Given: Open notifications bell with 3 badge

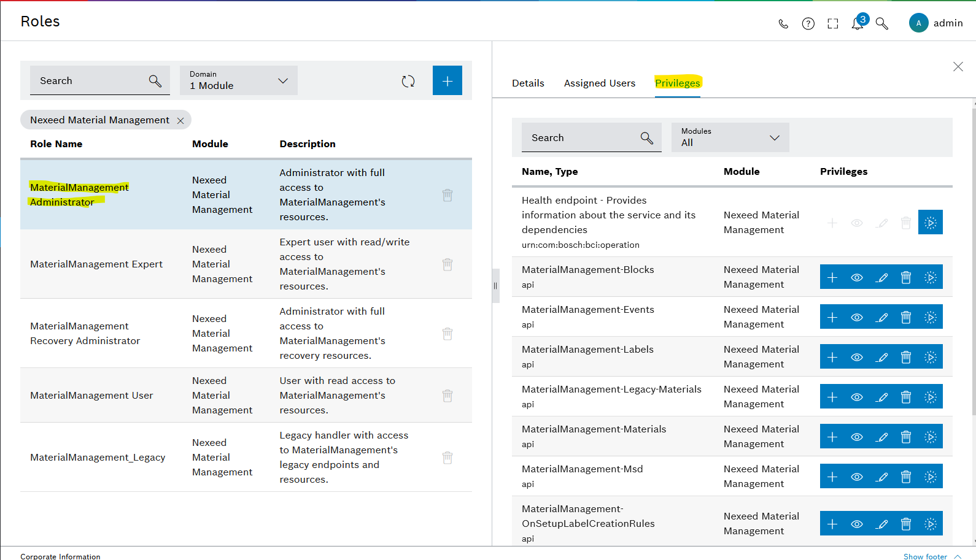Looking at the screenshot, I should coord(858,23).
